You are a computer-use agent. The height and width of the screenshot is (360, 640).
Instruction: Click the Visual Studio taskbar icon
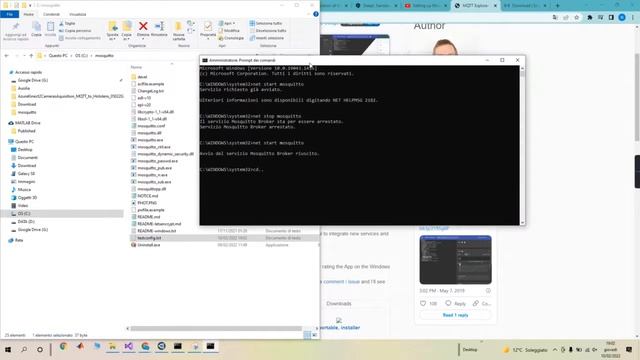(x=129, y=347)
